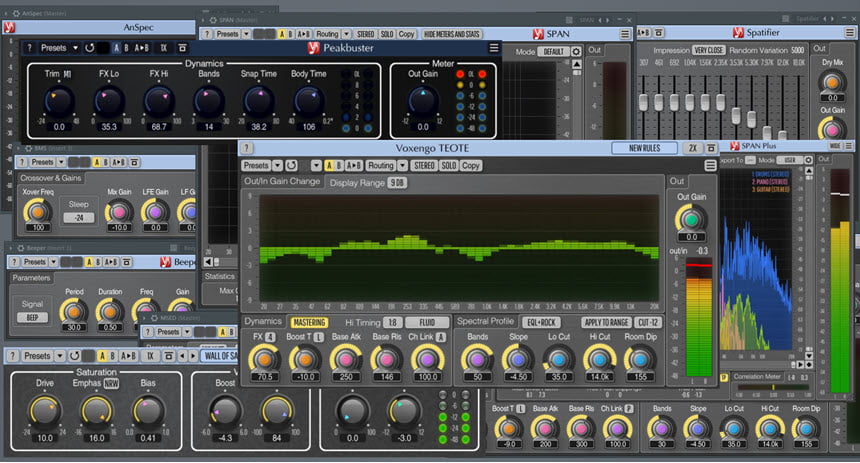The image size is (860, 463).
Task: Select BMS Crossover & Gains tab
Action: point(51,178)
